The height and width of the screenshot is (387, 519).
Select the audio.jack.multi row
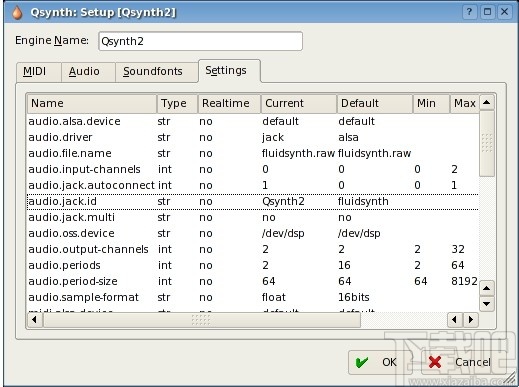pos(253,217)
